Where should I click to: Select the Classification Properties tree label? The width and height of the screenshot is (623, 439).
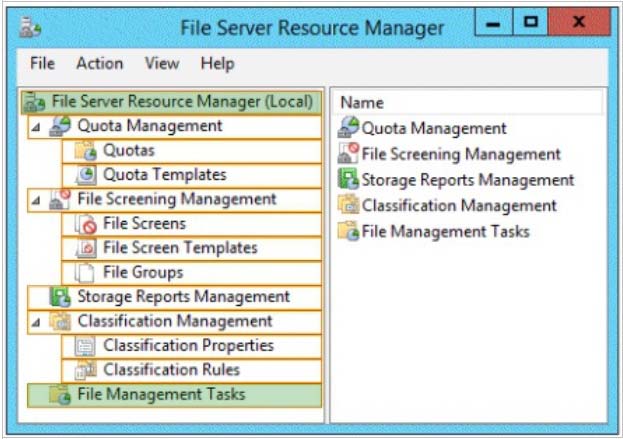(188, 346)
